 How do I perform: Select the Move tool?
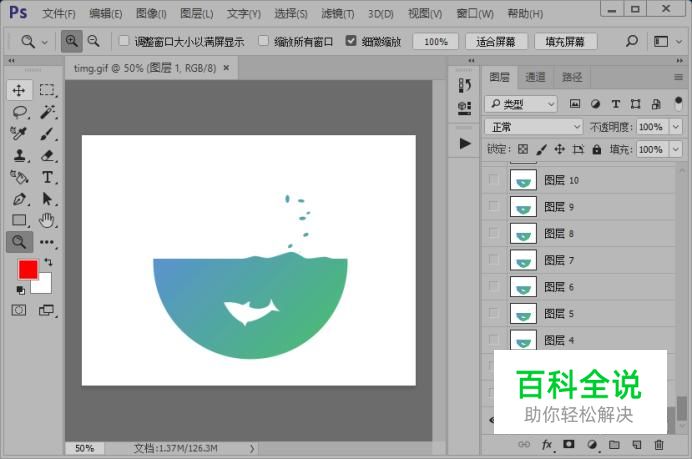(19, 90)
